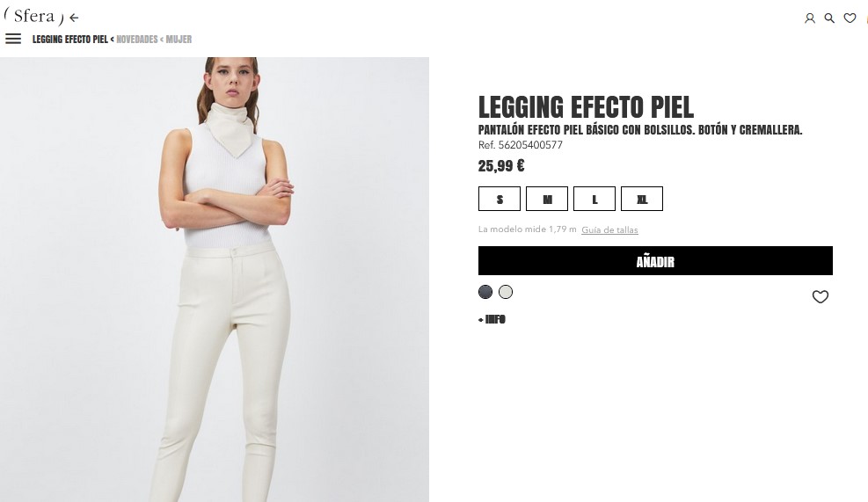Select size L
The height and width of the screenshot is (502, 868).
(594, 199)
